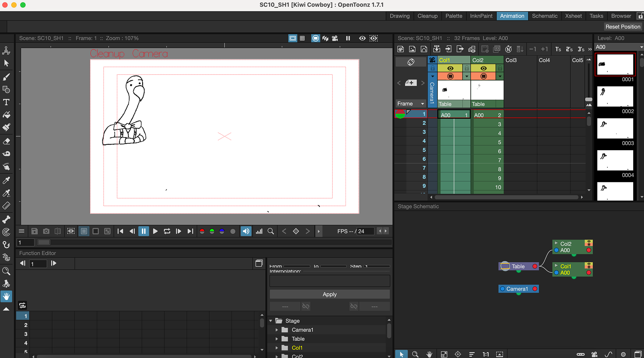Select the Brush tool
The height and width of the screenshot is (358, 644).
[6, 77]
